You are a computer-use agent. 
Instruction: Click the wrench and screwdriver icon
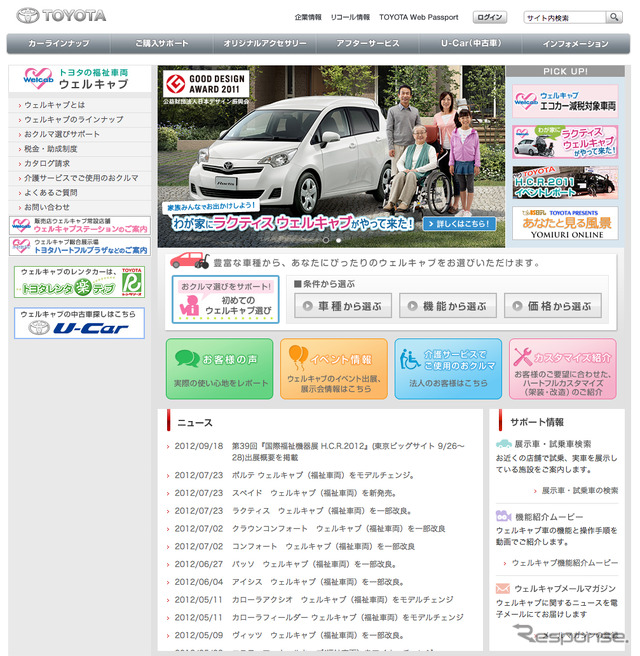pyautogui.click(x=522, y=357)
